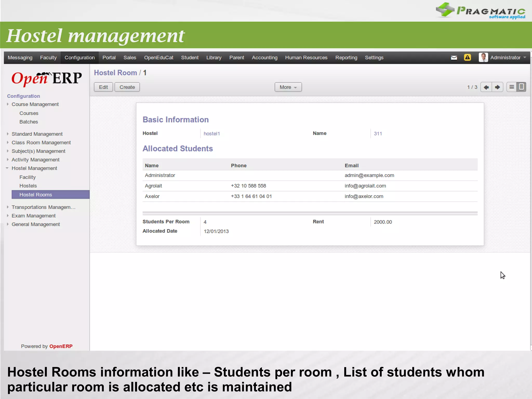Viewport: 532px width, 399px height.
Task: Expand Course Management tree arrow
Action: (x=8, y=104)
